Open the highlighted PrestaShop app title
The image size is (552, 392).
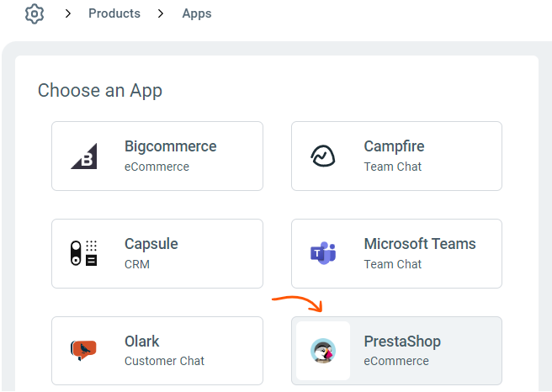click(x=402, y=342)
